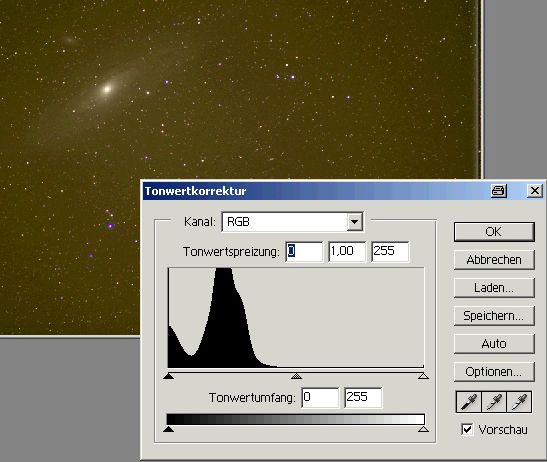Open the Optionen... dialog
This screenshot has height=462, width=547.
(x=494, y=371)
